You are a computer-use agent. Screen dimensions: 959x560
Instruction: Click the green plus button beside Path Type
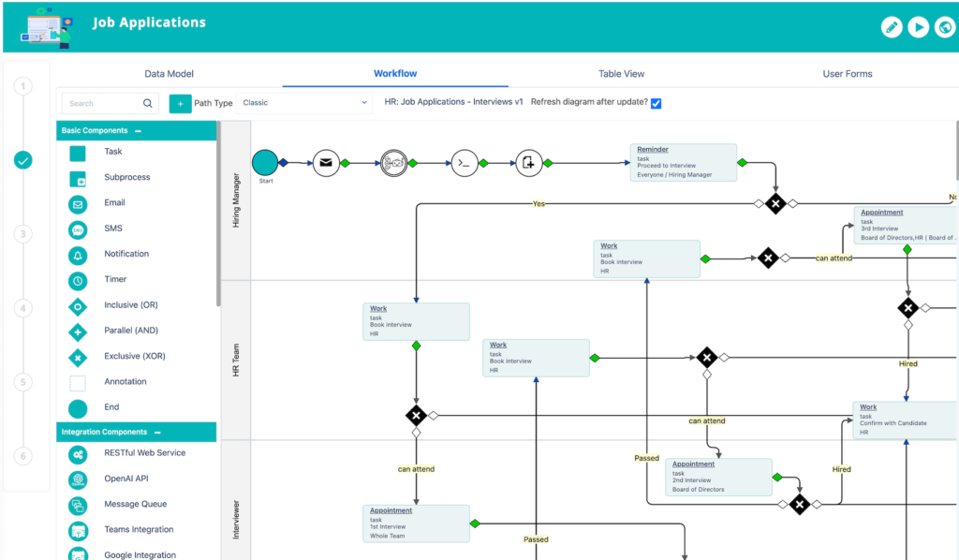(x=180, y=104)
